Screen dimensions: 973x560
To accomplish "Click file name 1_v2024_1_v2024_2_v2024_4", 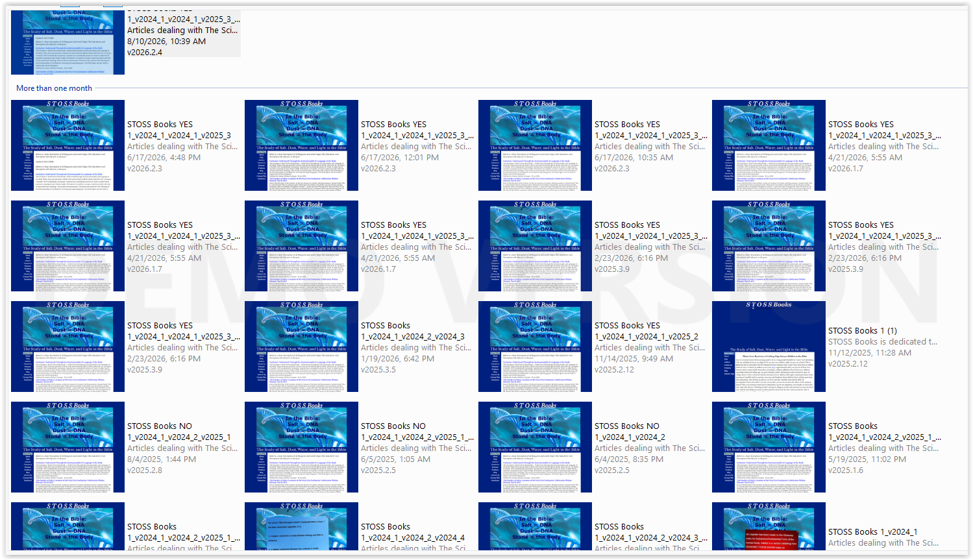I will tap(413, 537).
